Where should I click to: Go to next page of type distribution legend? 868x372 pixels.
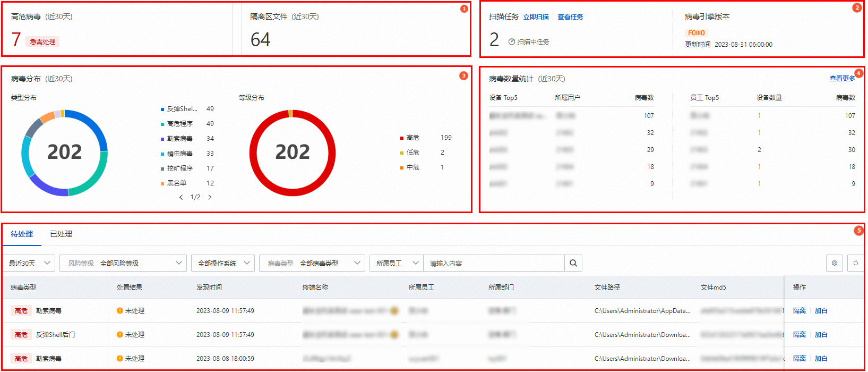pos(210,197)
